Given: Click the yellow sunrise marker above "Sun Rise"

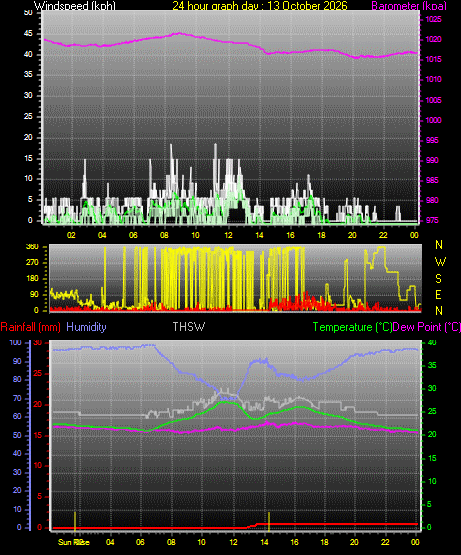Looking at the screenshot, I should click(75, 521).
